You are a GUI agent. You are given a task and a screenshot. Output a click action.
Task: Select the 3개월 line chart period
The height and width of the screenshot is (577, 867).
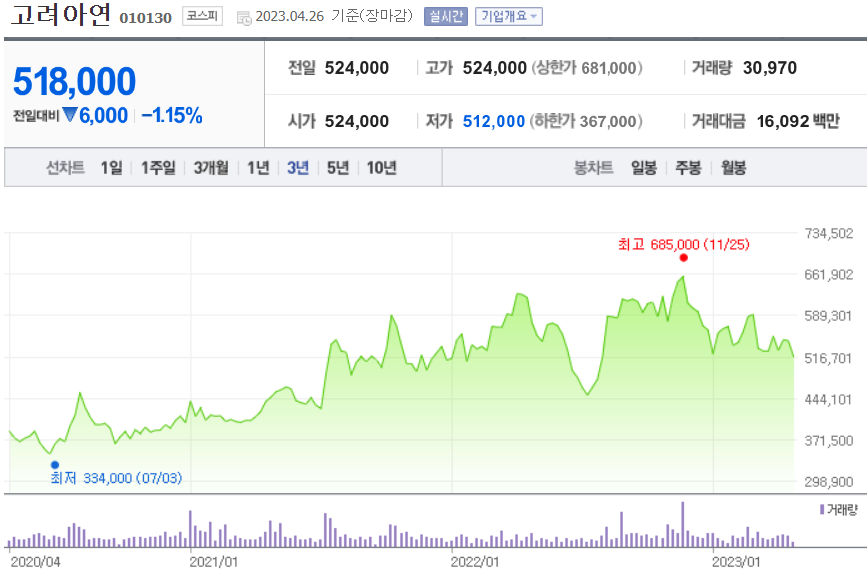[211, 167]
